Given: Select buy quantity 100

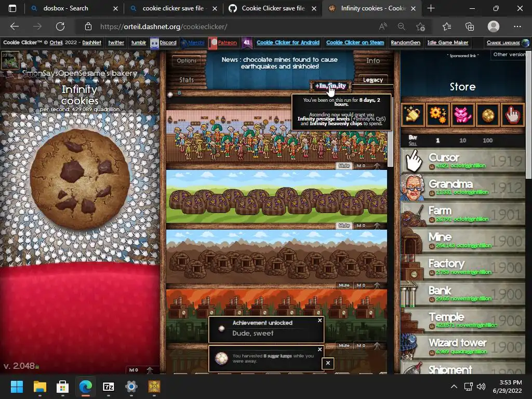Looking at the screenshot, I should pyautogui.click(x=487, y=140).
